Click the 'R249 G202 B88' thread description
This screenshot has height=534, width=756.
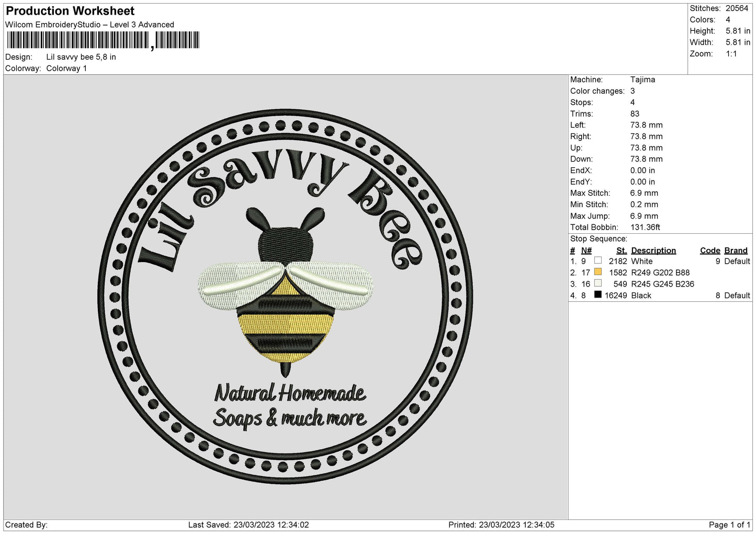[x=660, y=273]
